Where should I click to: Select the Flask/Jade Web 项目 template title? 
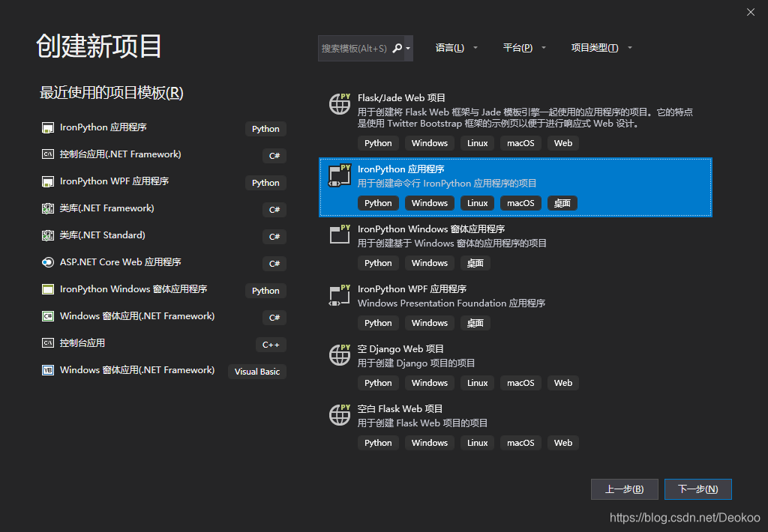click(x=401, y=98)
